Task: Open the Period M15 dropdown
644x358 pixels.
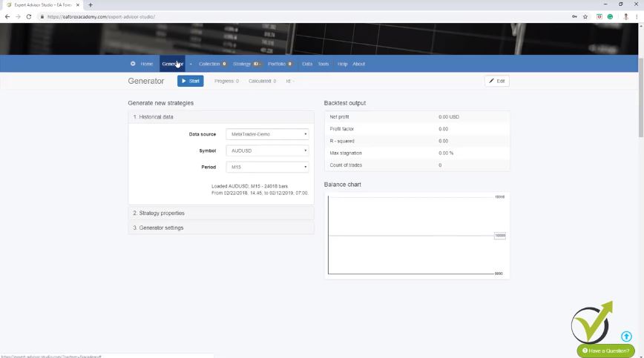Action: [267, 167]
